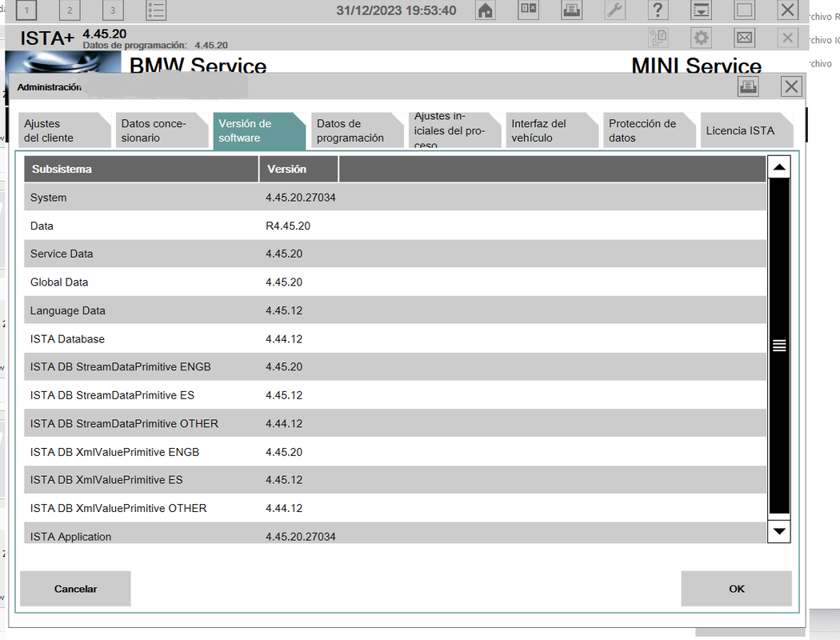Switch to Ajustes iniciales del proceso tab
This screenshot has width=840, height=640.
coord(454,130)
